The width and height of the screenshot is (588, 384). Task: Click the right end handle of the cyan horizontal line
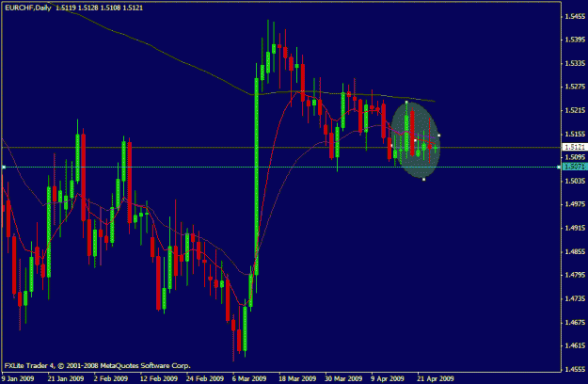[559, 167]
